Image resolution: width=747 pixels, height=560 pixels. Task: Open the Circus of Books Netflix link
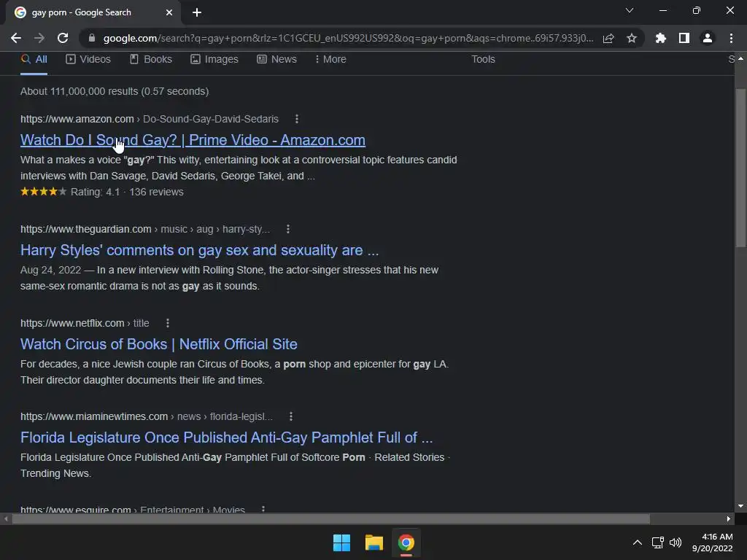158,344
